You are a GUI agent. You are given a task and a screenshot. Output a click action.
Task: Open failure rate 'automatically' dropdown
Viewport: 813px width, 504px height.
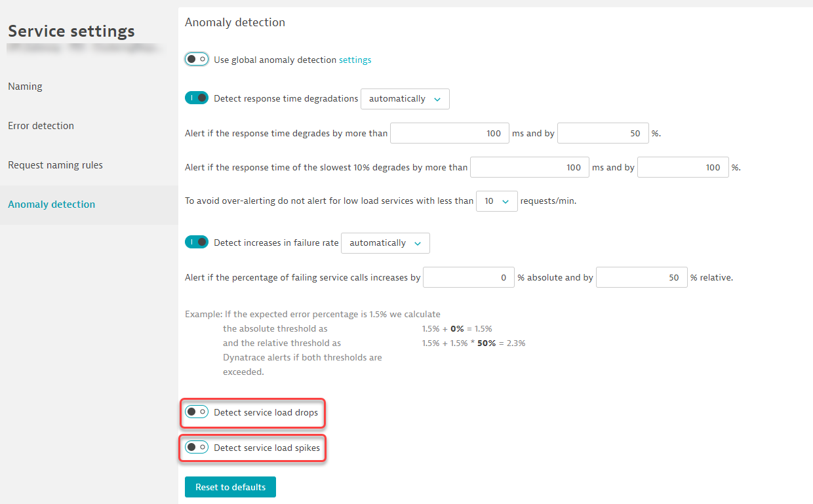point(386,243)
